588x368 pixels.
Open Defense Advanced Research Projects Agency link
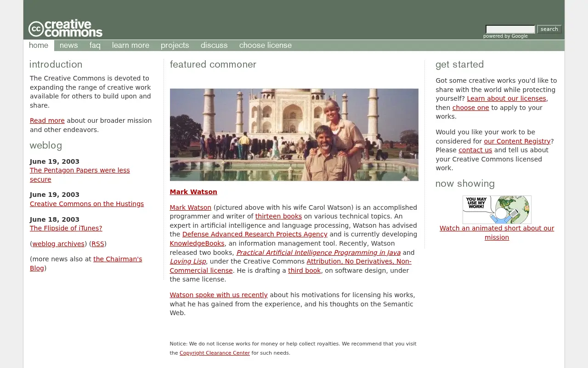[255, 234]
